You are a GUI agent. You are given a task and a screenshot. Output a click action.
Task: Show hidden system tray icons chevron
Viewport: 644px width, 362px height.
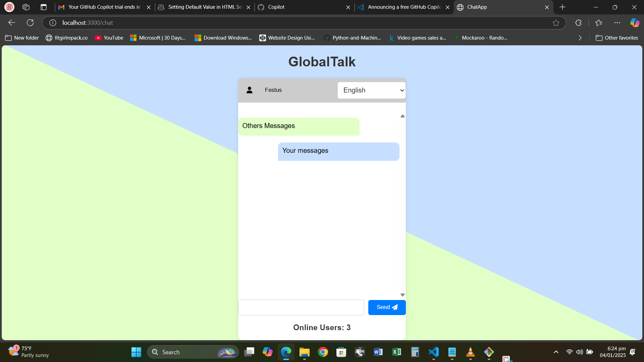point(556,352)
